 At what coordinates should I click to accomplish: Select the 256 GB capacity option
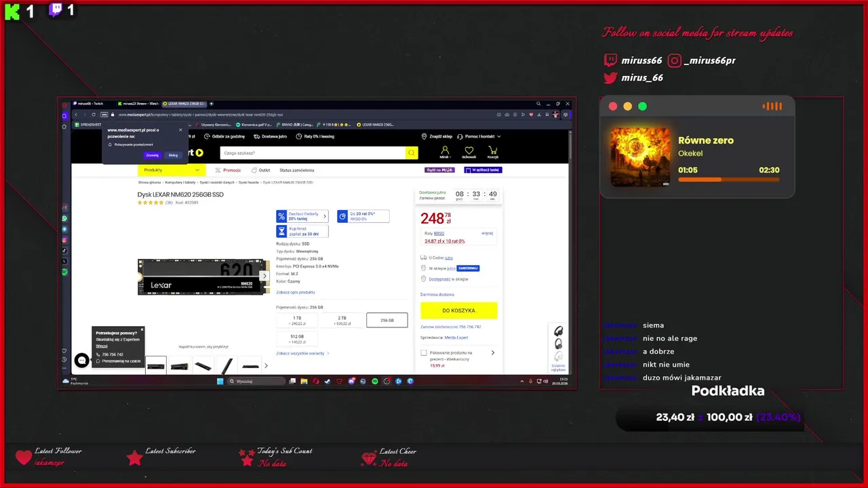(387, 320)
